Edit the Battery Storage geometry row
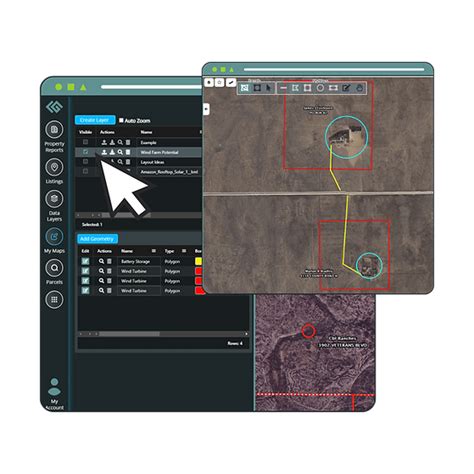The width and height of the screenshot is (474, 474). (x=85, y=261)
